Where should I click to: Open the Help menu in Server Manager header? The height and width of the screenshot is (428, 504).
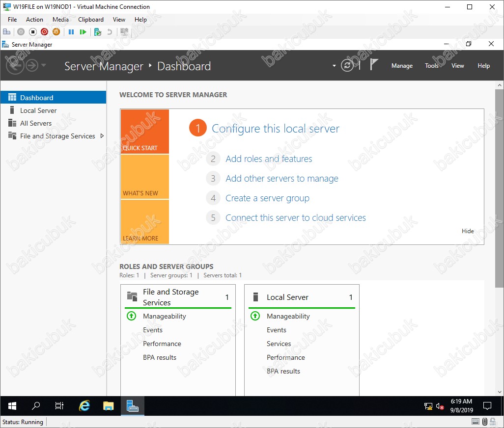coord(483,66)
